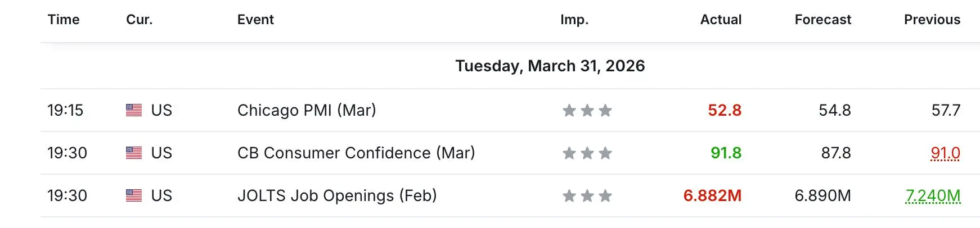This screenshot has width=980, height=228.
Task: Click the Imp. column header
Action: [x=574, y=20]
